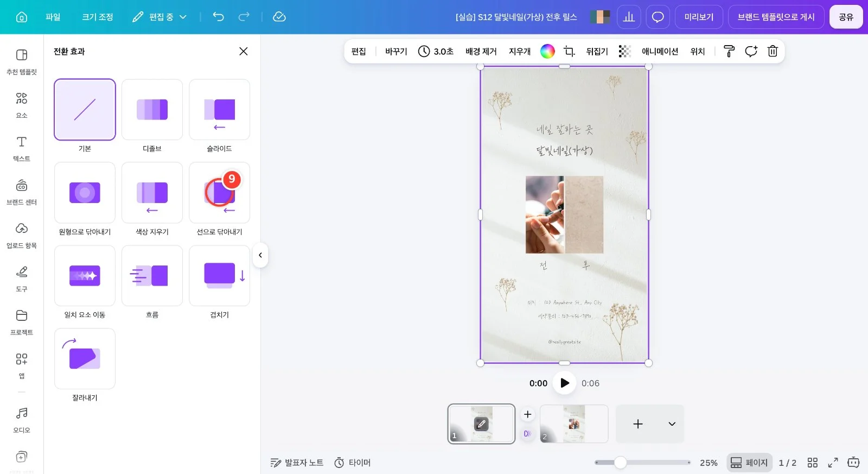Collapse the side panel with arrow
Image resolution: width=868 pixels, height=474 pixels.
(x=260, y=255)
